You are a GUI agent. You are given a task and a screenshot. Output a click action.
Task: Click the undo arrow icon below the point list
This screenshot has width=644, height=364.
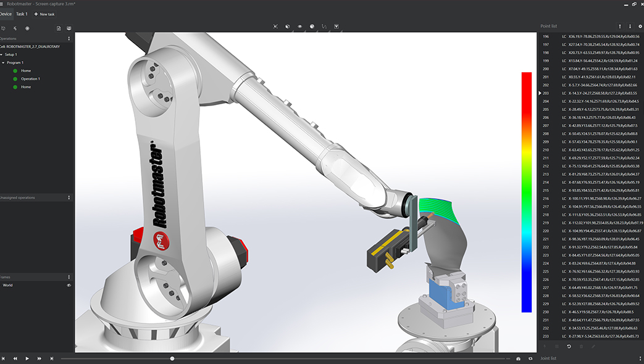(569, 346)
